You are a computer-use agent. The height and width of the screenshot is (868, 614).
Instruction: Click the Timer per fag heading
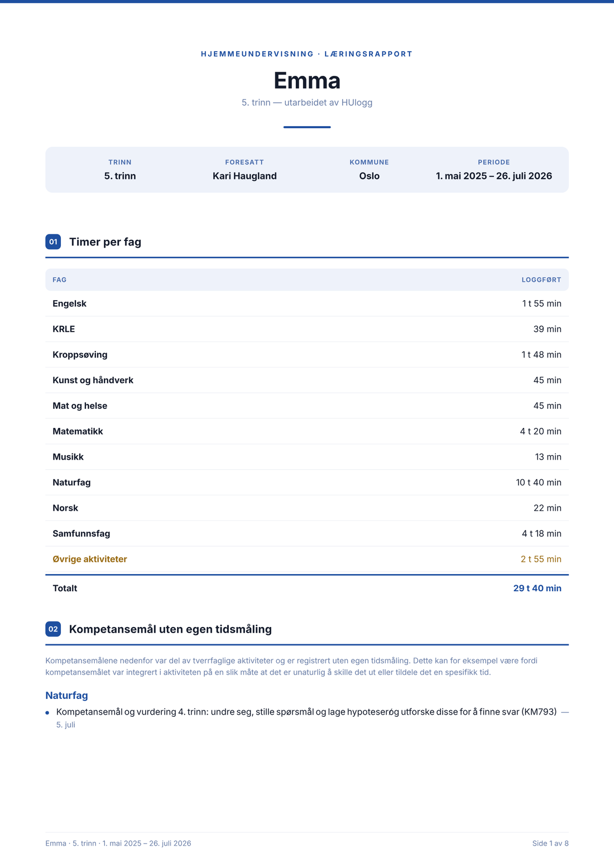click(105, 242)
